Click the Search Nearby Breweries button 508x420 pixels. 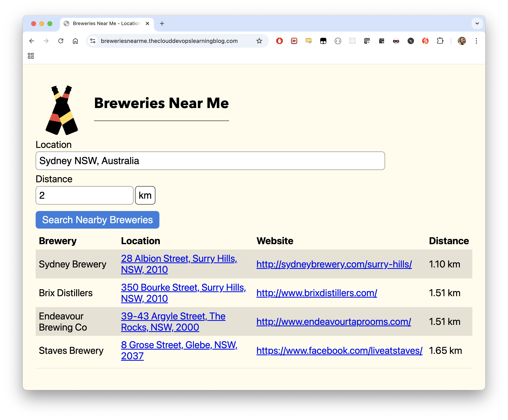click(x=97, y=220)
